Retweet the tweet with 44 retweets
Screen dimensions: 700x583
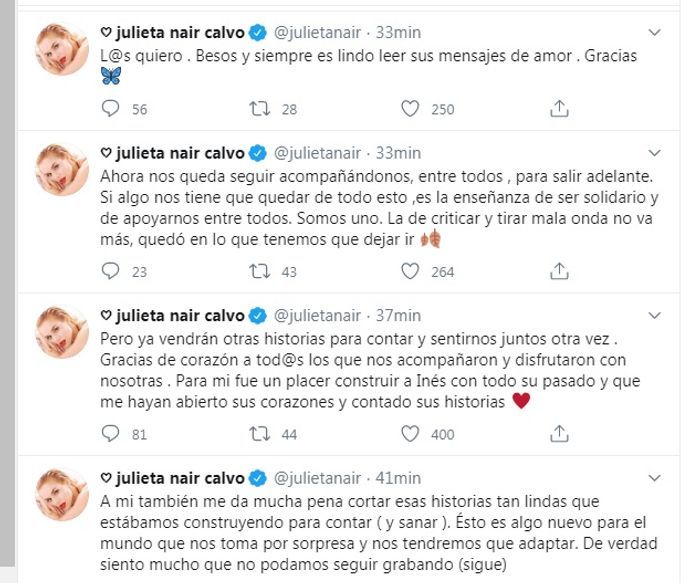(259, 434)
